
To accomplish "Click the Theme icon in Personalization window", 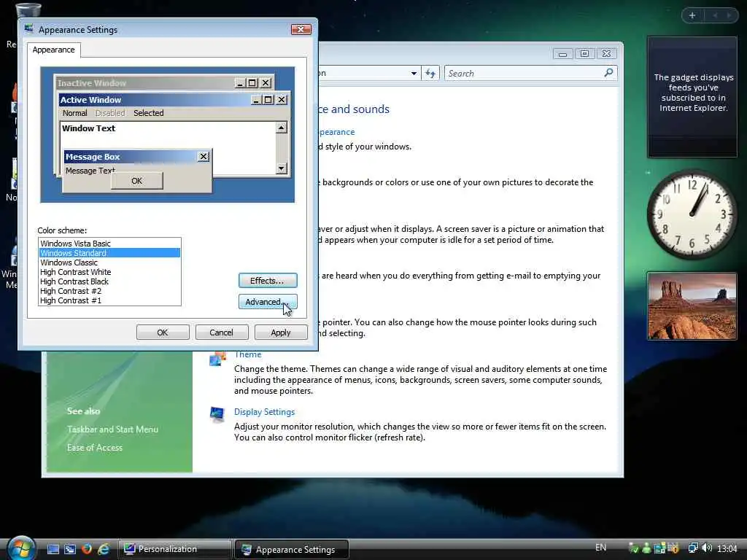I will point(217,359).
